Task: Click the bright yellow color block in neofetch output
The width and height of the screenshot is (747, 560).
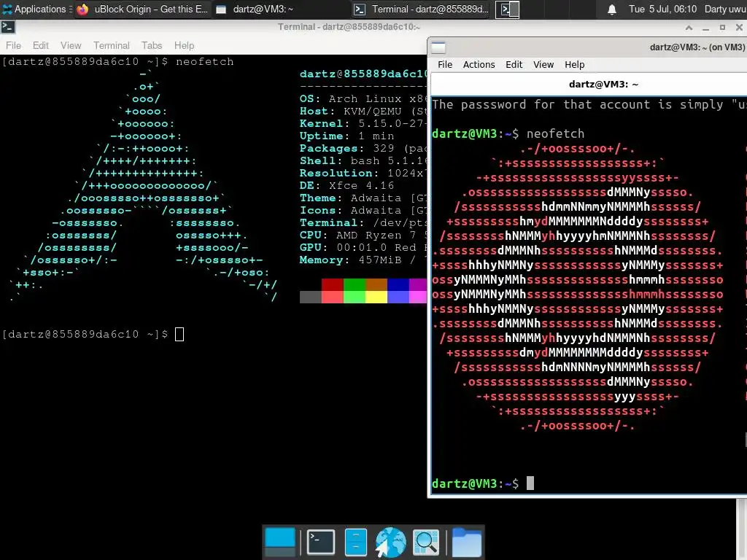Action: pos(376,297)
